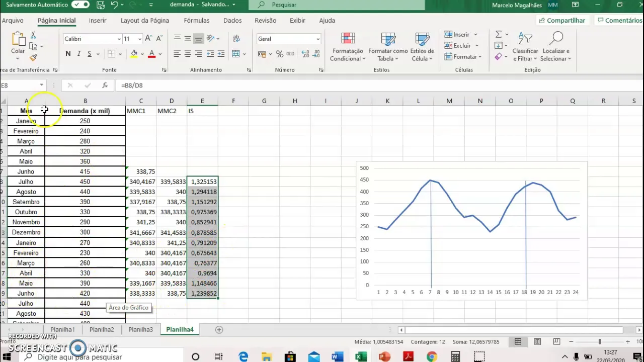The width and height of the screenshot is (644, 362).
Task: Open the Cell Styles gallery icon
Action: click(422, 39)
